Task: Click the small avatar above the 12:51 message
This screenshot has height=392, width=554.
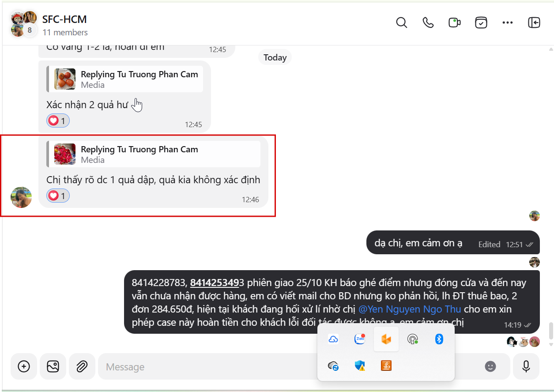Action: (535, 216)
